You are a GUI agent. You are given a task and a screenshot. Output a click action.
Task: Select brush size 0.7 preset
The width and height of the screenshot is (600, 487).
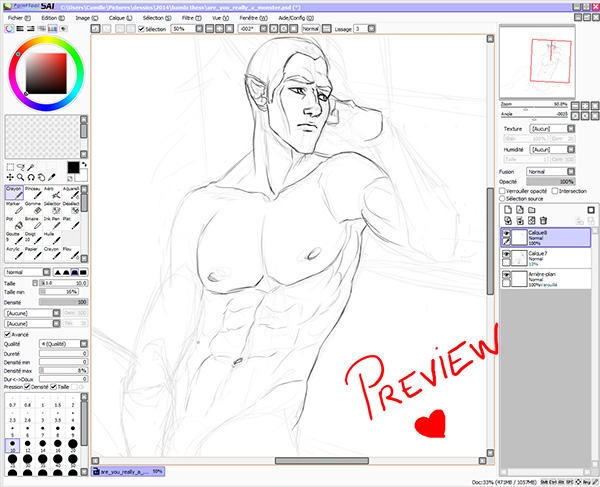(x=12, y=403)
